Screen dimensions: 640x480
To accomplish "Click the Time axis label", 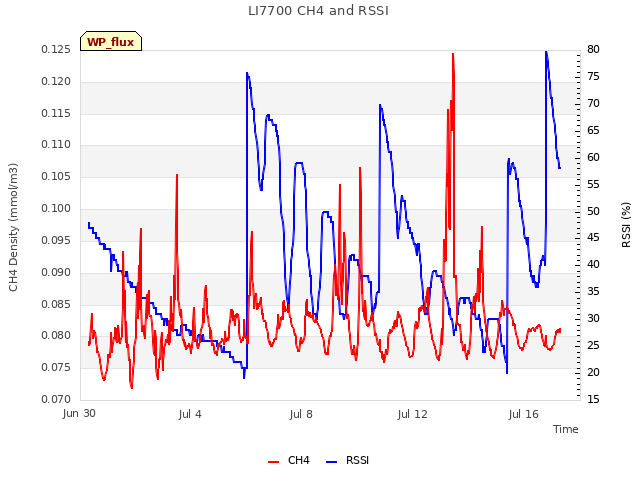I will (566, 429).
